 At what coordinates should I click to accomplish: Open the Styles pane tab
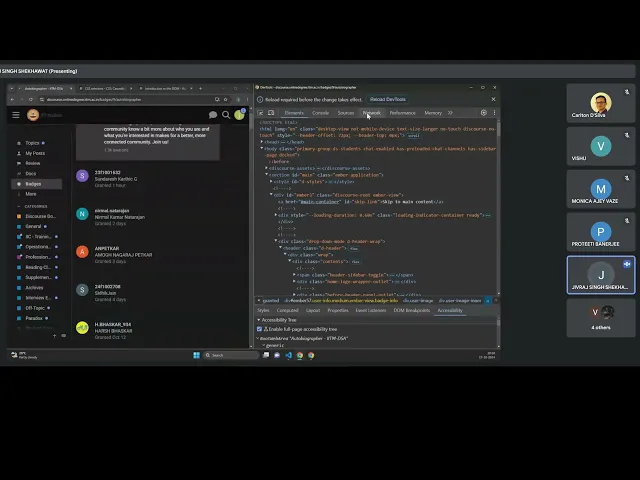pos(263,310)
